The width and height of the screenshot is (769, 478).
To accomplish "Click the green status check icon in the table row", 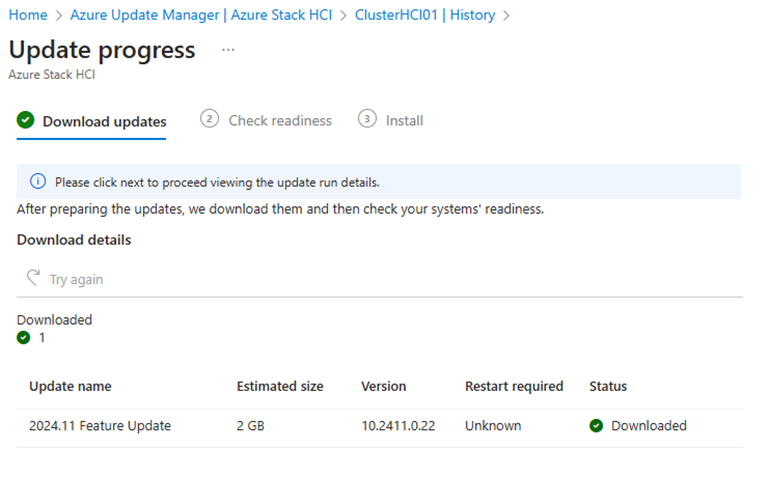I will pyautogui.click(x=596, y=426).
